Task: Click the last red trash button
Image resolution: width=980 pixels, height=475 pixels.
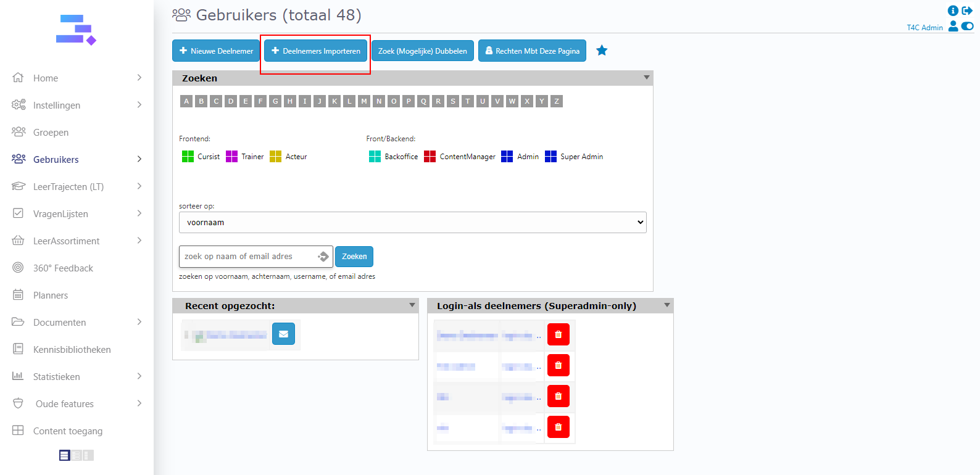Action: click(558, 427)
